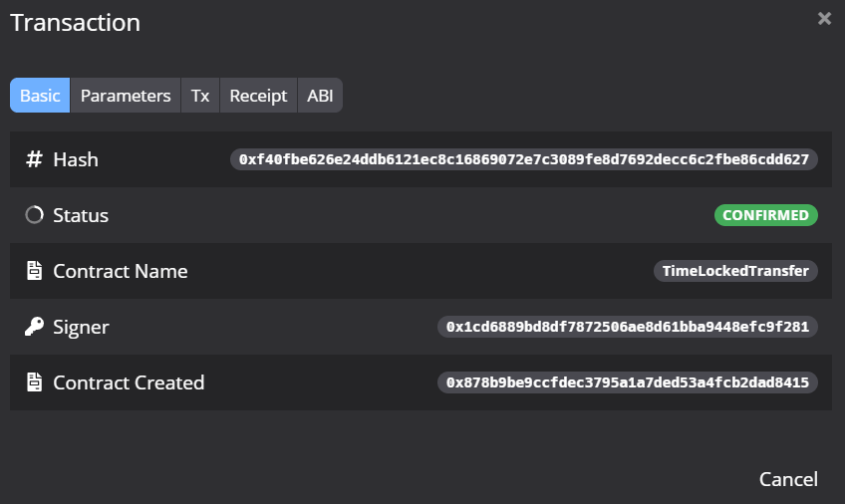This screenshot has height=504, width=845.
Task: Switch to the Basic tab
Action: click(x=40, y=96)
